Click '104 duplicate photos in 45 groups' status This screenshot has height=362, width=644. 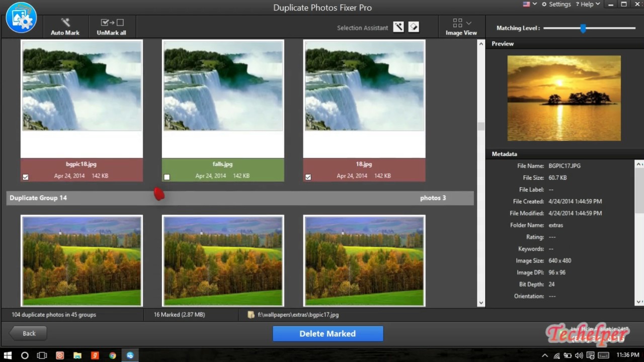pos(54,315)
